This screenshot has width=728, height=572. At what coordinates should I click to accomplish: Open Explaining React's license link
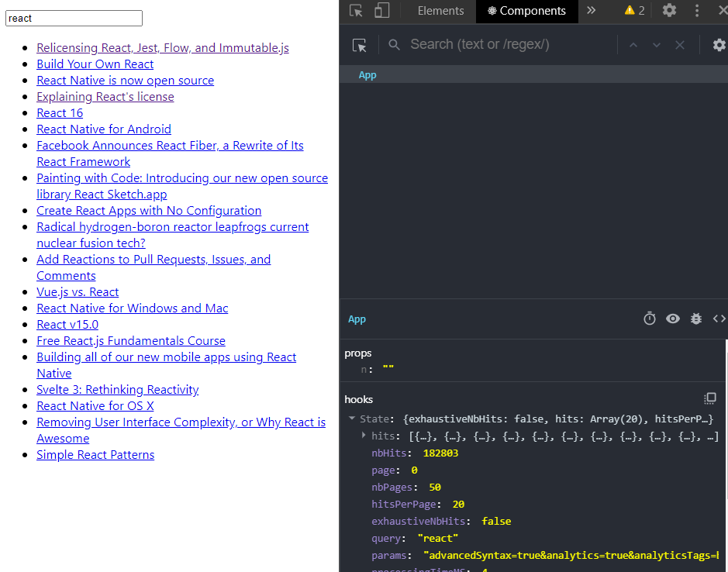(105, 97)
